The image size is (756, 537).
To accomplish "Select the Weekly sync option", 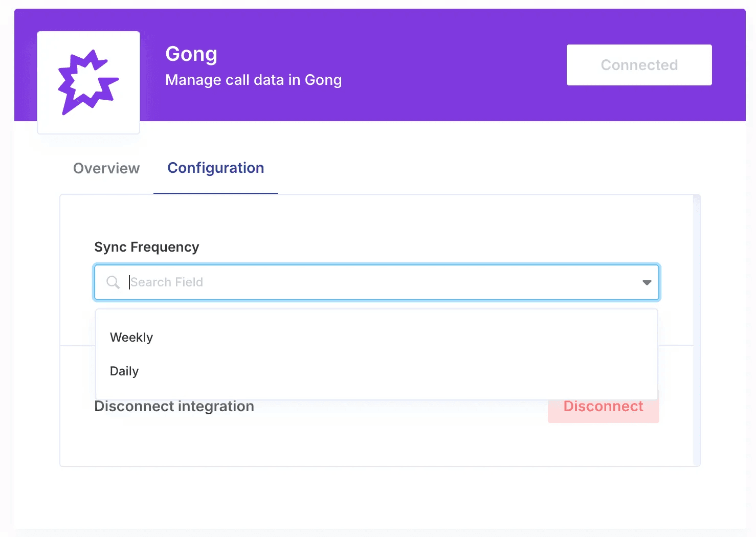I will click(x=131, y=338).
